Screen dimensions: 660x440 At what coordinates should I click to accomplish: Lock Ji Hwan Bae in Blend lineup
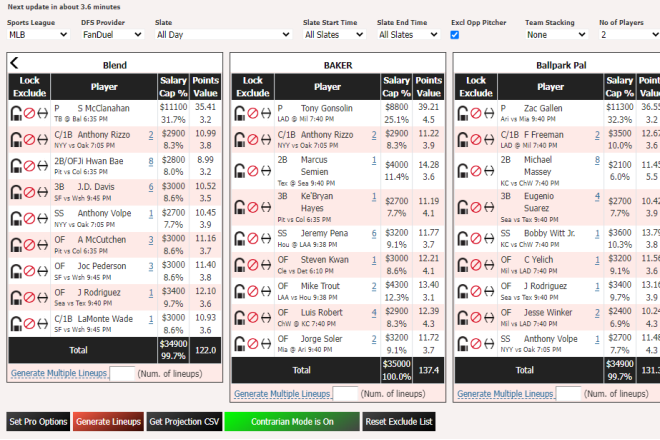16,166
